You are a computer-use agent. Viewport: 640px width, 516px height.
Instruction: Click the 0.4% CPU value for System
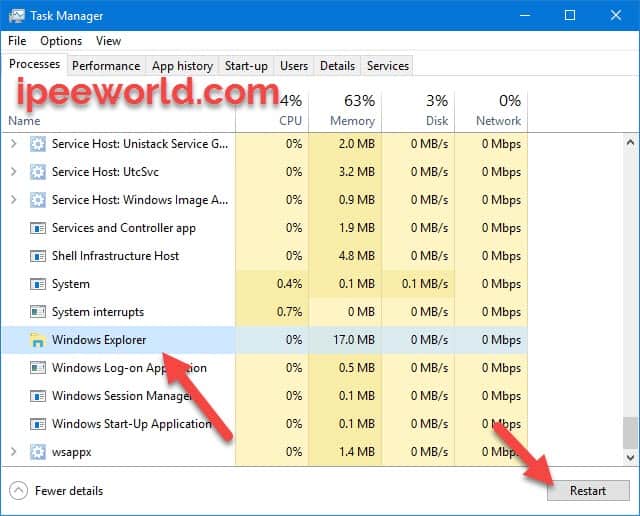(x=289, y=284)
